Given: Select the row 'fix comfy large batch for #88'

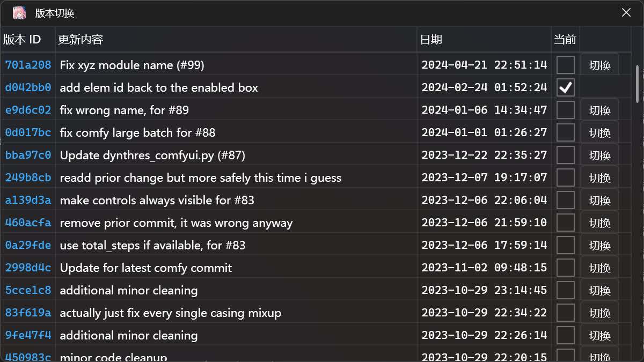Looking at the screenshot, I should pyautogui.click(x=215, y=132).
